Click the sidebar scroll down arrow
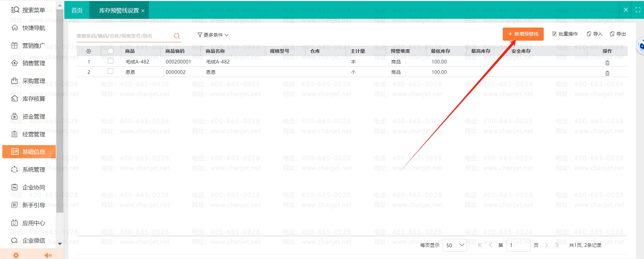This screenshot has width=644, height=259. 60,244
